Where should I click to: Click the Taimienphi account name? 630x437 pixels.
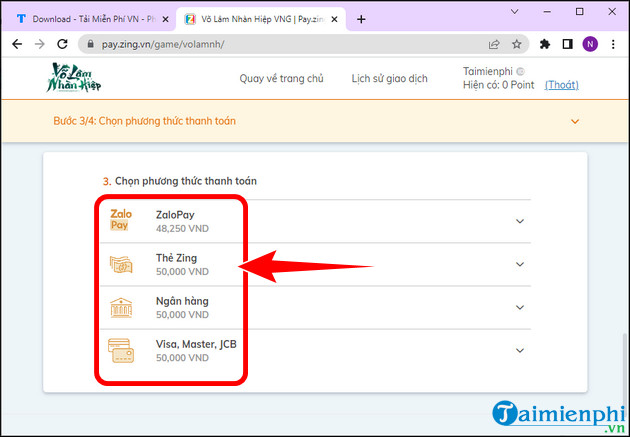tap(488, 71)
